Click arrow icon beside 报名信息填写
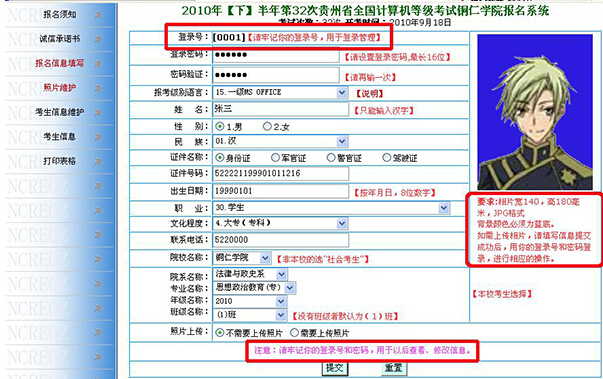The width and height of the screenshot is (603, 379). click(98, 64)
